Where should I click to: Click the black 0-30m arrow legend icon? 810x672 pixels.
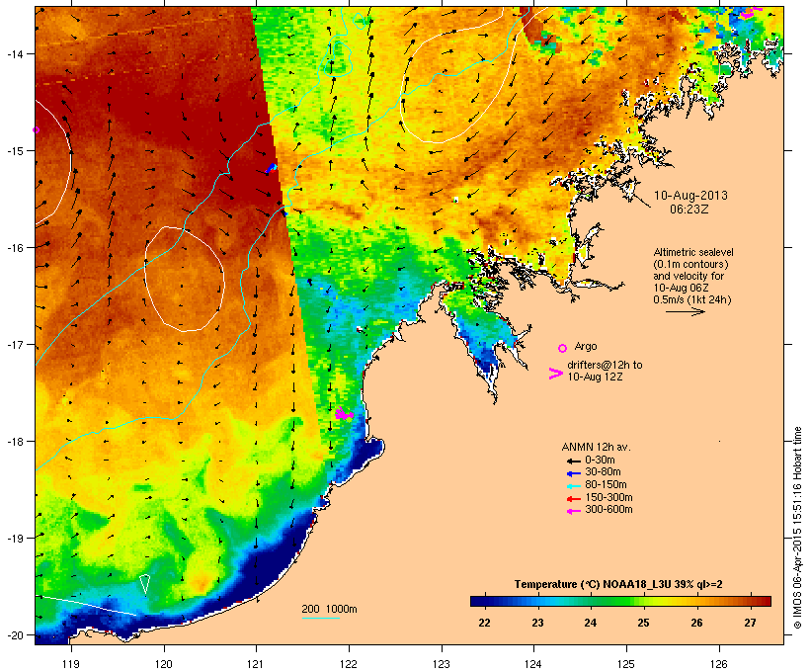tap(573, 462)
